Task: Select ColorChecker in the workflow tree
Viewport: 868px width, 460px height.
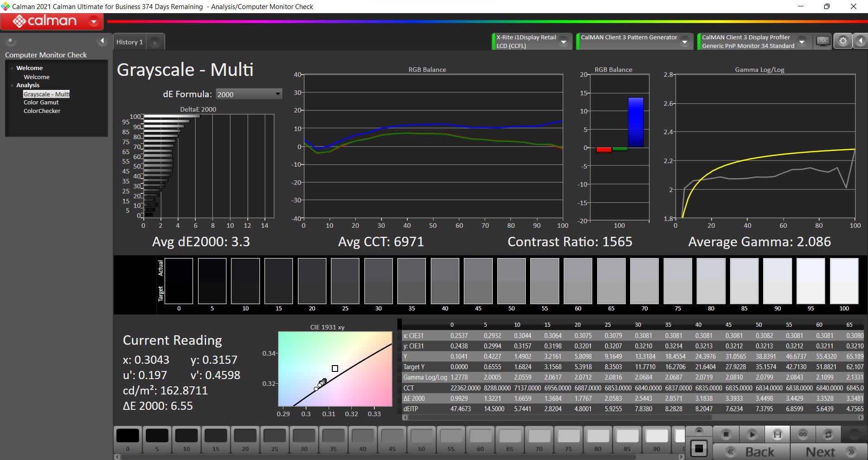Action: click(42, 111)
